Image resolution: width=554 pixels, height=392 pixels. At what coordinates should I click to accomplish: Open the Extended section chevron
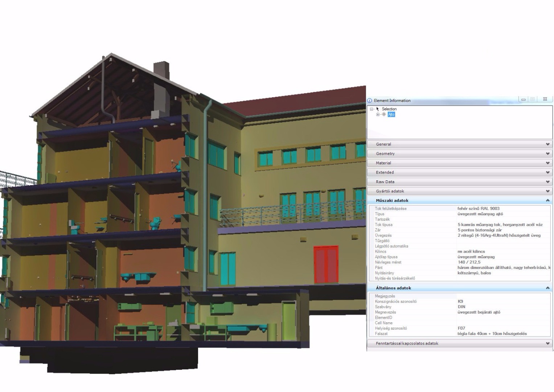point(547,172)
